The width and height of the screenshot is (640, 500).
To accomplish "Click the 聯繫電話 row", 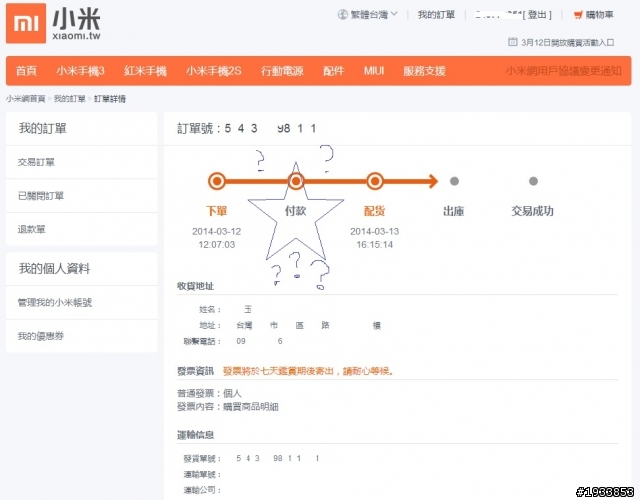I will tap(233, 341).
